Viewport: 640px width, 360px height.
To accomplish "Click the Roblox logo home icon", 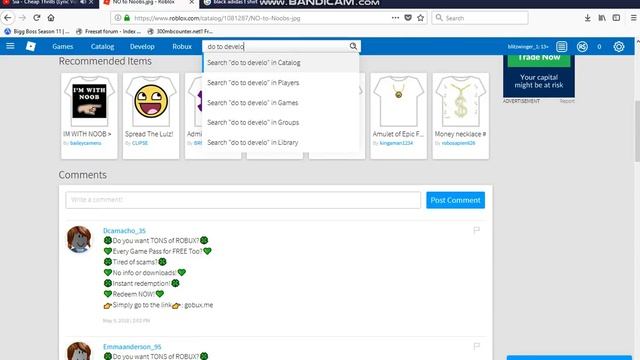I will [x=31, y=46].
